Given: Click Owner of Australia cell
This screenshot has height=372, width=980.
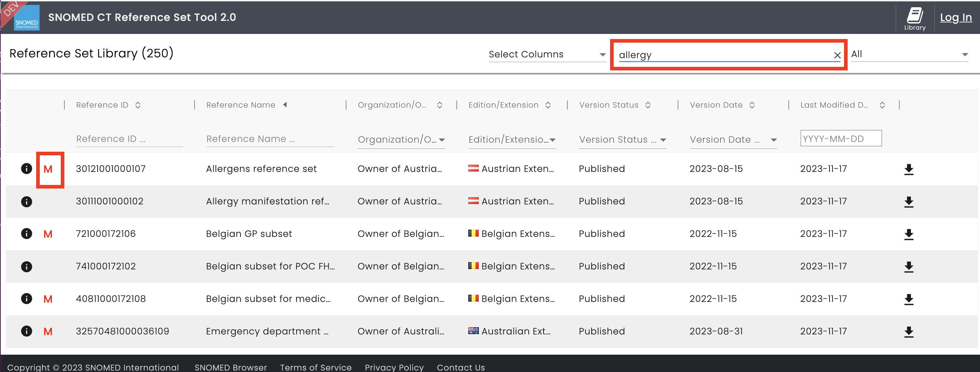Looking at the screenshot, I should [401, 331].
